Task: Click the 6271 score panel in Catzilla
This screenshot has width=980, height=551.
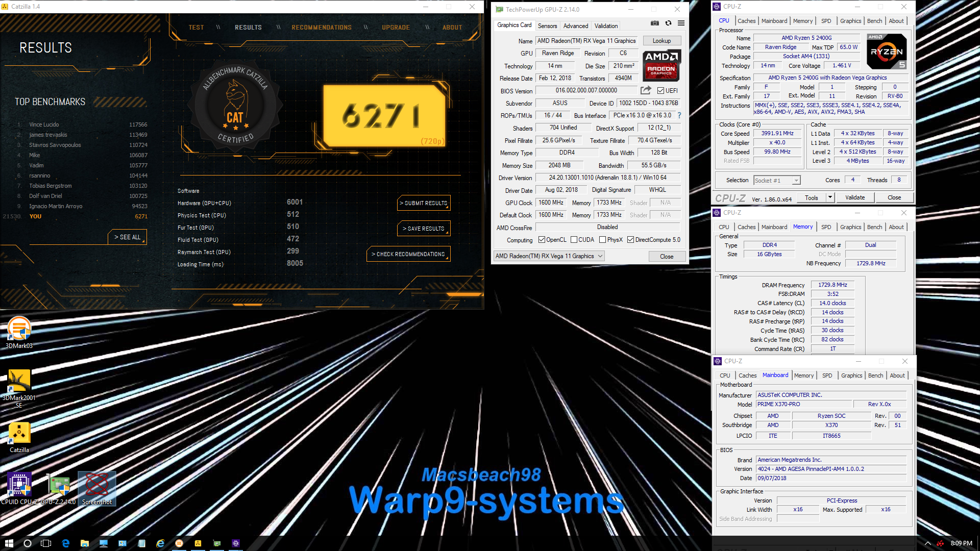Action: (385, 116)
